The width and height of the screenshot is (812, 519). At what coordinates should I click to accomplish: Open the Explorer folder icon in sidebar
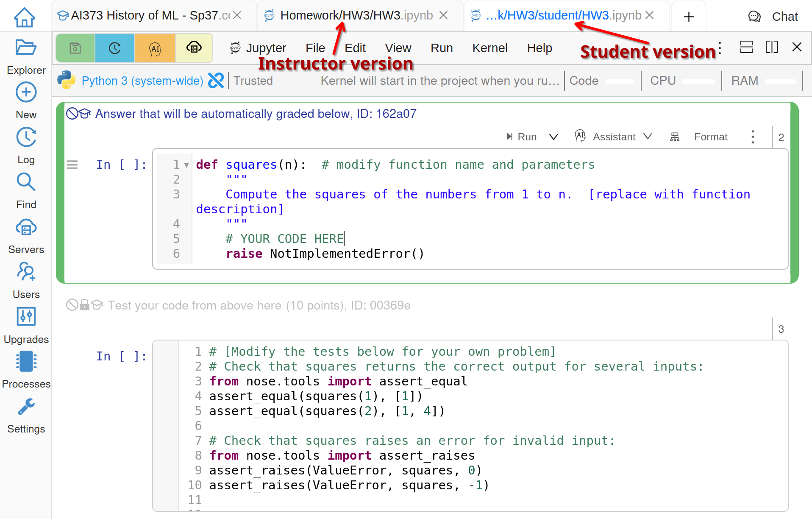click(x=26, y=47)
